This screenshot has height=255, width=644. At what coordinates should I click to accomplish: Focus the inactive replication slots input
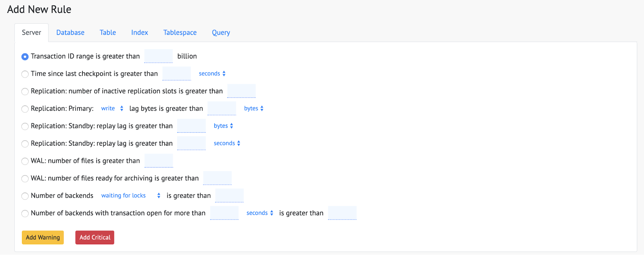241,91
